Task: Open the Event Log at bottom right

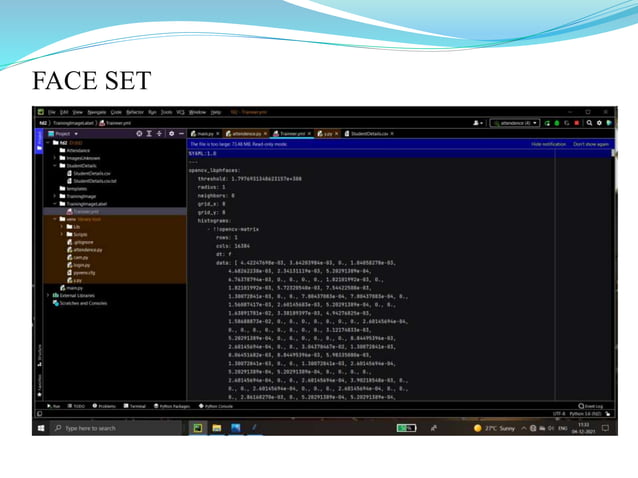Action: [x=591, y=406]
